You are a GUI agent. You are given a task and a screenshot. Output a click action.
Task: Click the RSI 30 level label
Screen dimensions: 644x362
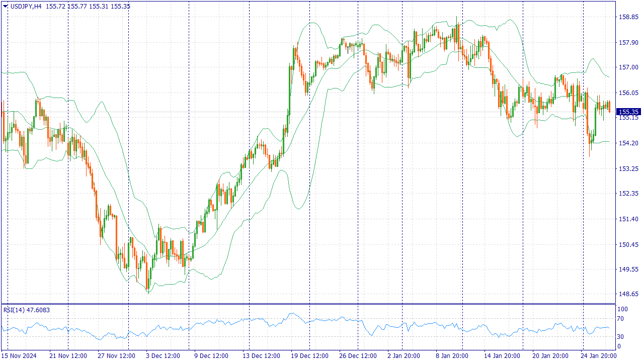(x=622, y=337)
